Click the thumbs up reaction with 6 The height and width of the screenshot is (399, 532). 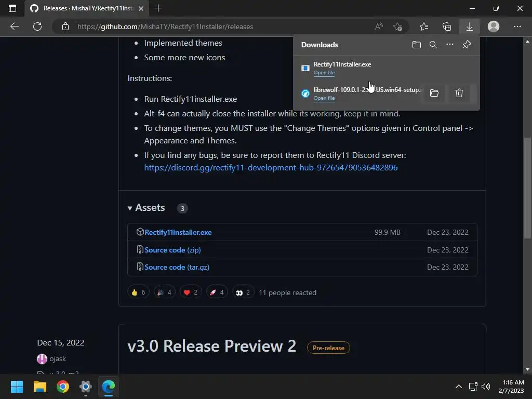[x=138, y=292]
